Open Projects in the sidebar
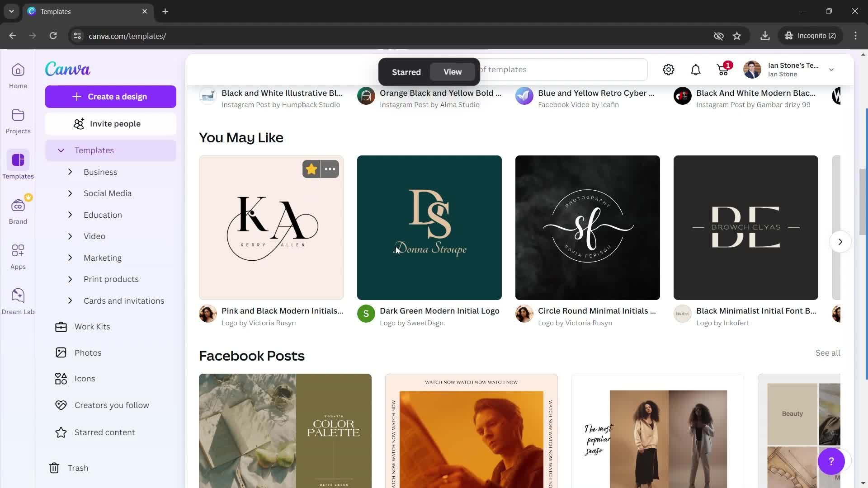The image size is (868, 488). [x=18, y=121]
